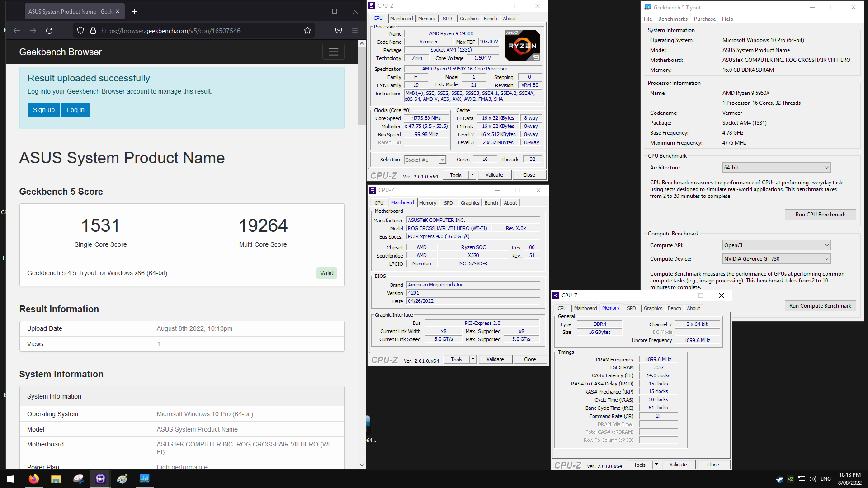
Task: Click the NVIDIA tray icon
Action: coord(790,479)
